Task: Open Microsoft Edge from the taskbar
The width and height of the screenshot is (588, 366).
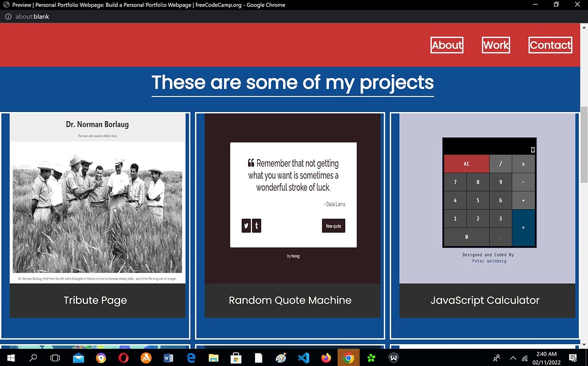Action: click(x=190, y=357)
